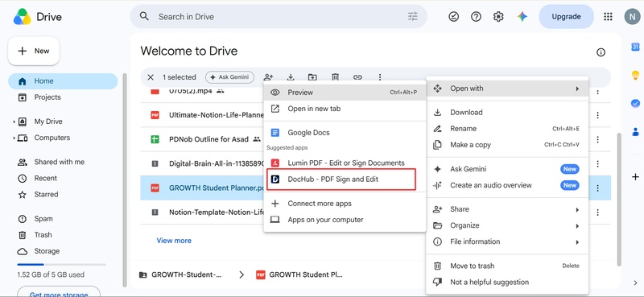
Task: Click the plus get add-ons icon
Action: click(x=635, y=177)
